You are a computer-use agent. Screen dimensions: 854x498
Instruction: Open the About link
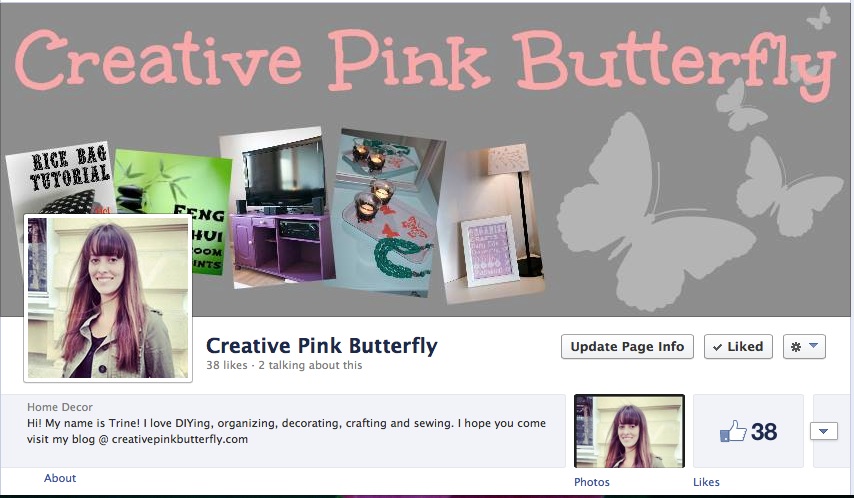(x=60, y=478)
